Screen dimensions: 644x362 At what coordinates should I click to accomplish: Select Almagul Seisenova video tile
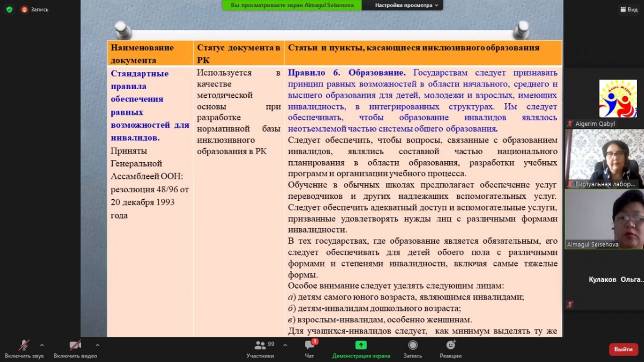[603, 219]
